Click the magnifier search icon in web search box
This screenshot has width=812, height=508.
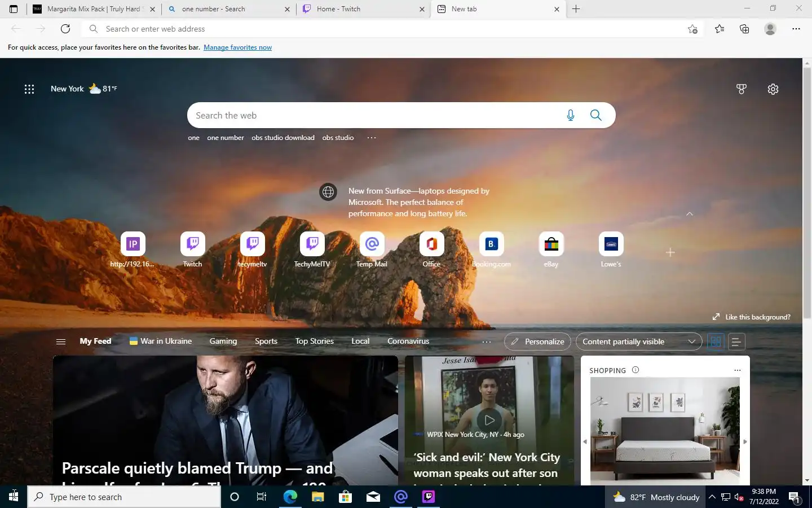point(596,115)
